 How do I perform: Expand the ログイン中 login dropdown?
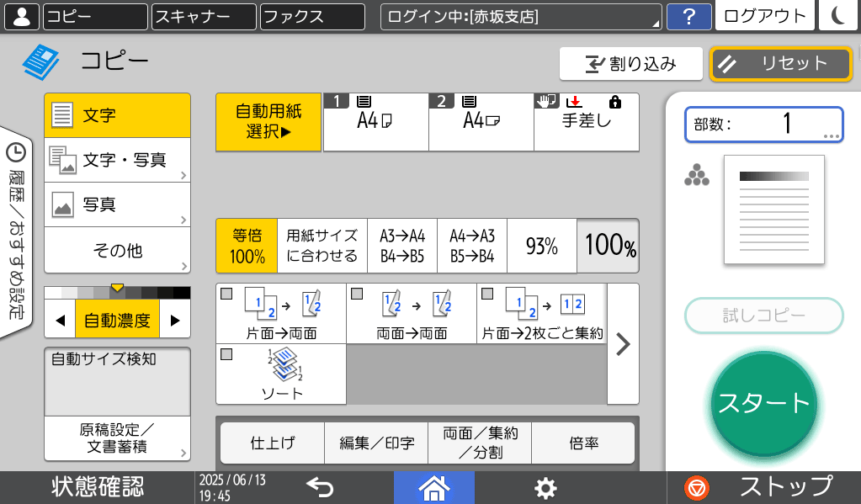[x=519, y=16]
